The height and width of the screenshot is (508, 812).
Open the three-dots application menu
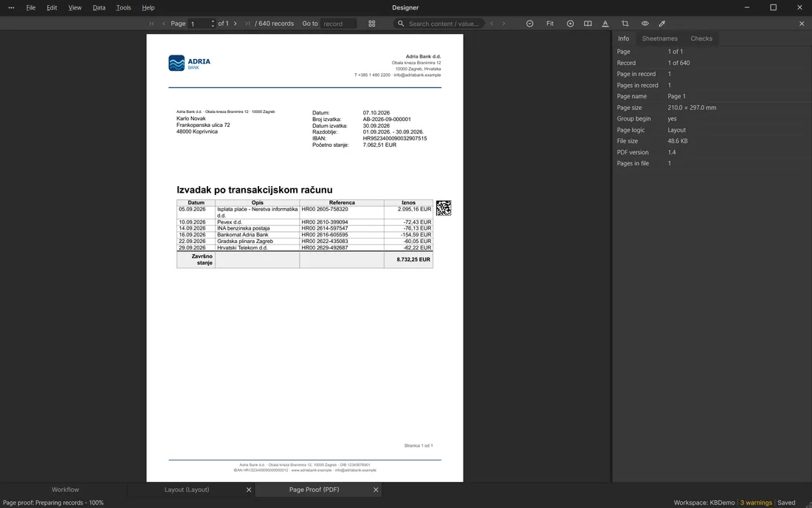11,8
